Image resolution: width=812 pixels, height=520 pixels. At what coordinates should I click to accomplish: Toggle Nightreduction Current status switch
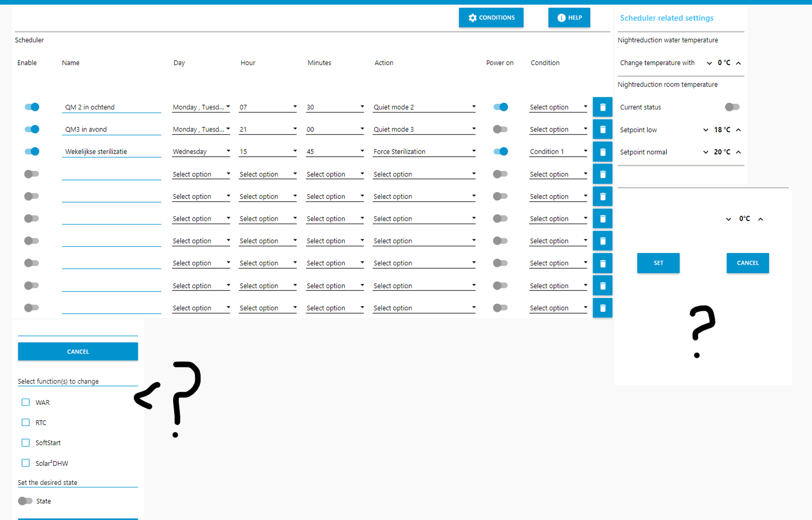pos(732,107)
